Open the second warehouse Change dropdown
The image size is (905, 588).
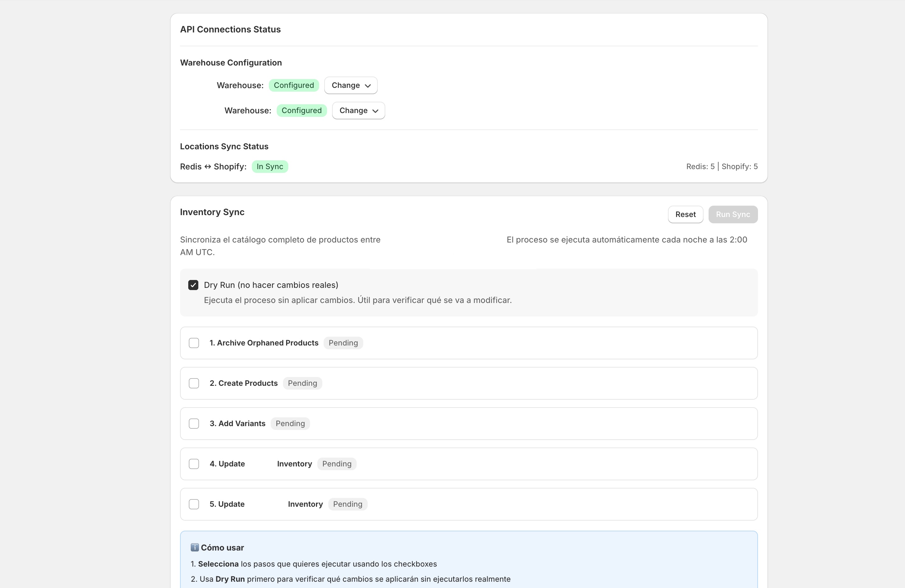358,110
